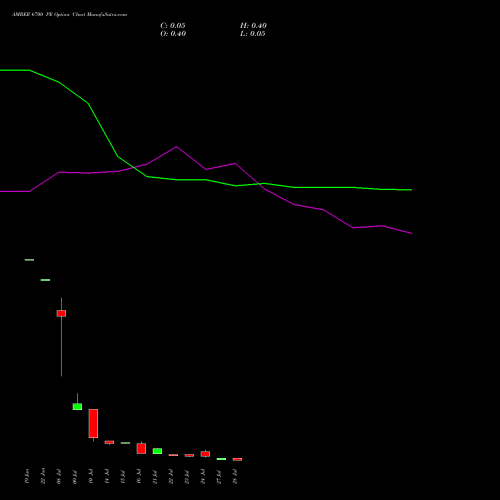The image size is (500, 500).
Task: Click the open value 'O: 0.40'
Action: click(173, 34)
